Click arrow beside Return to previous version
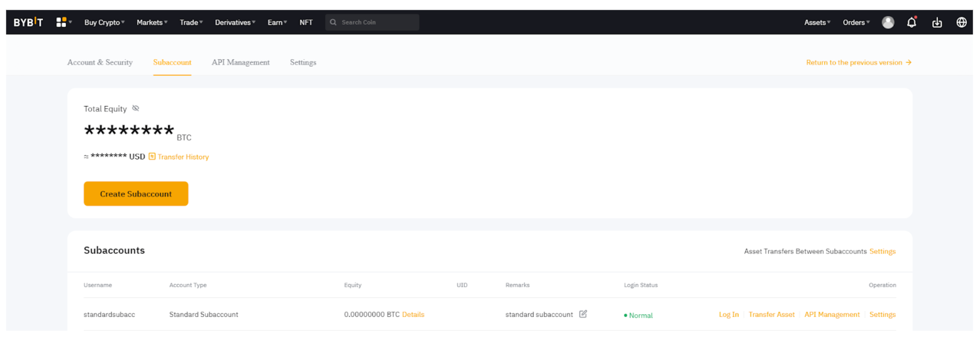Image resolution: width=980 pixels, height=338 pixels. coord(908,62)
